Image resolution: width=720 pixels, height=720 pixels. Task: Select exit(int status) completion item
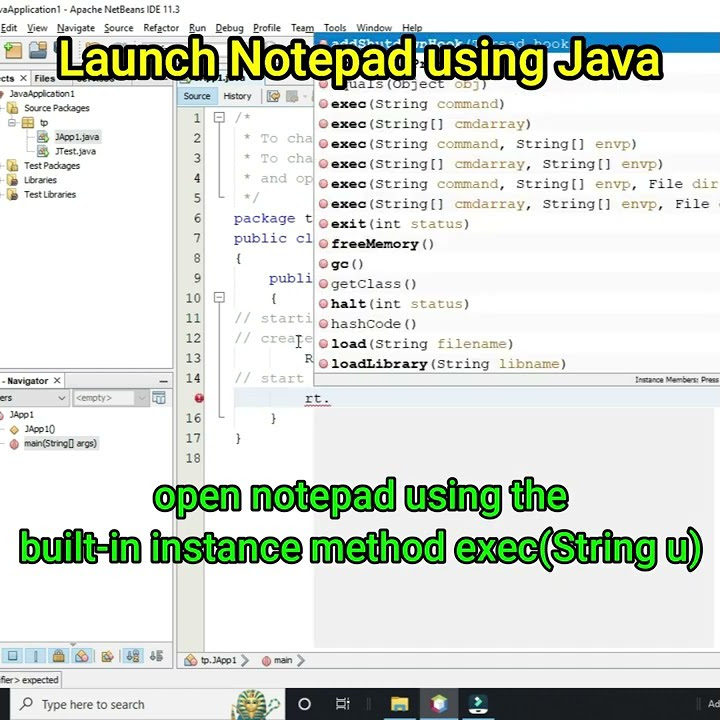click(x=517, y=224)
